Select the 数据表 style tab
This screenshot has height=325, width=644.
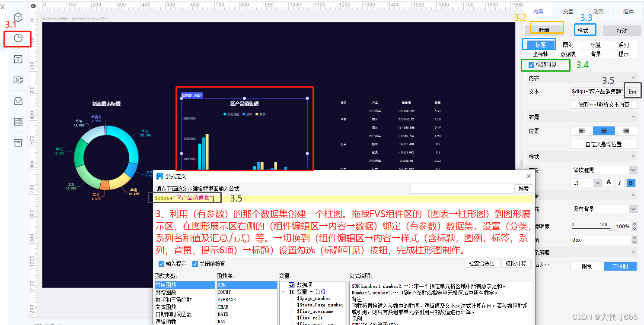point(568,54)
